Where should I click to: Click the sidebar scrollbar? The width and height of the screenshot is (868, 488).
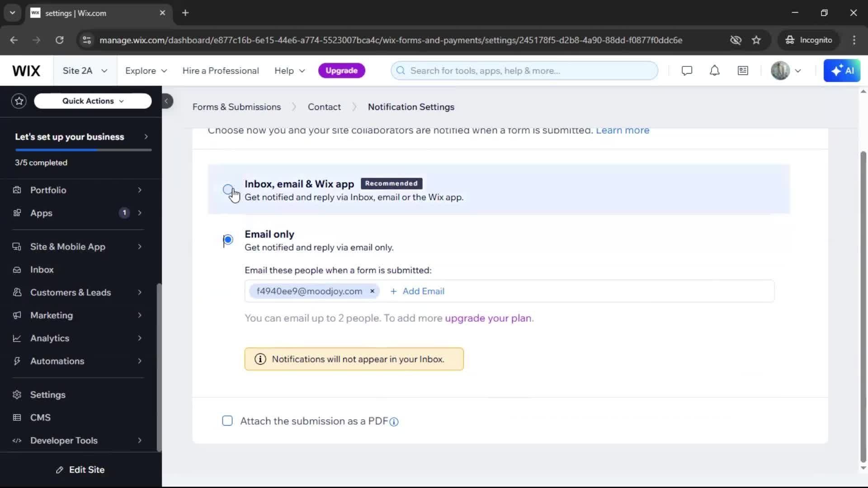click(x=159, y=367)
